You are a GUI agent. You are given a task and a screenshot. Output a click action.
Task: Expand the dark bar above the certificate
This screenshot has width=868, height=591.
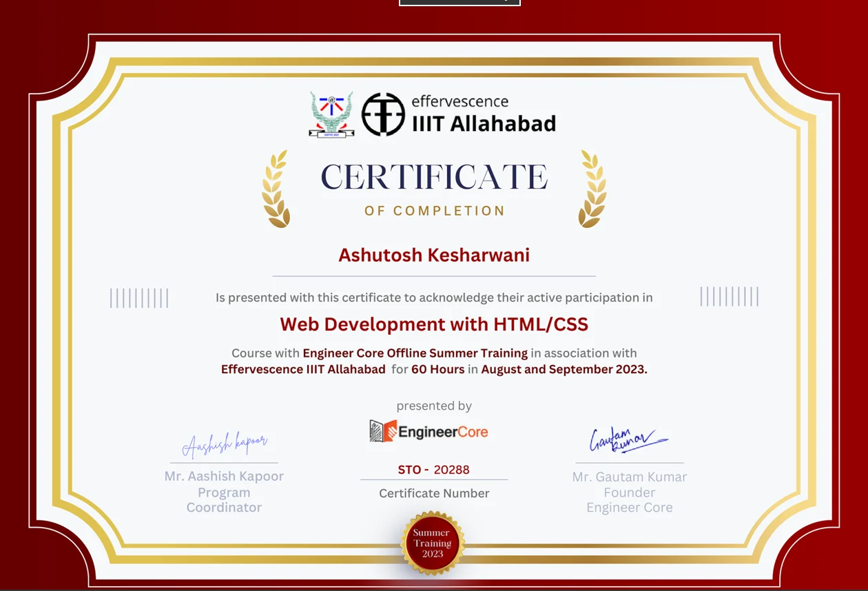[459, 3]
